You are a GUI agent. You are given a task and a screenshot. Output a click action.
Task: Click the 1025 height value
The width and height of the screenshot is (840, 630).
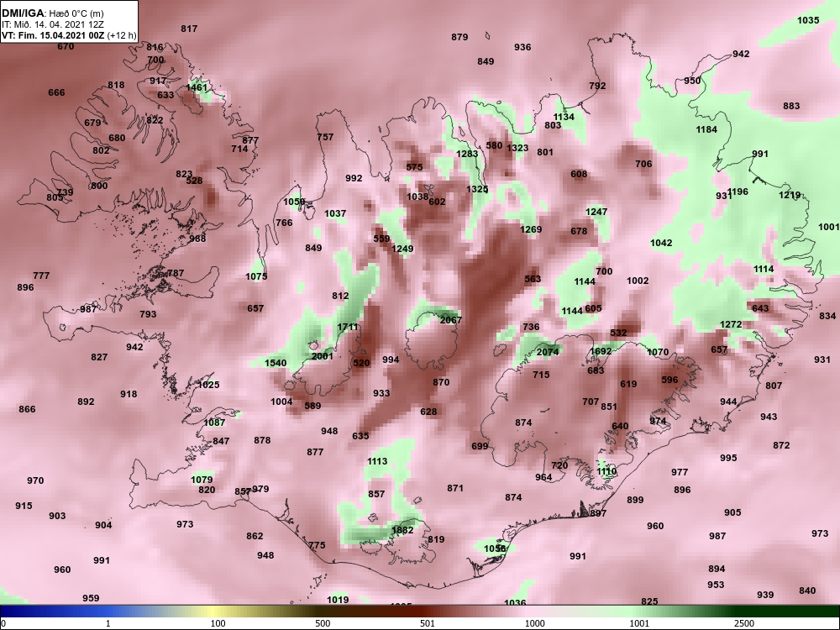[x=208, y=385]
